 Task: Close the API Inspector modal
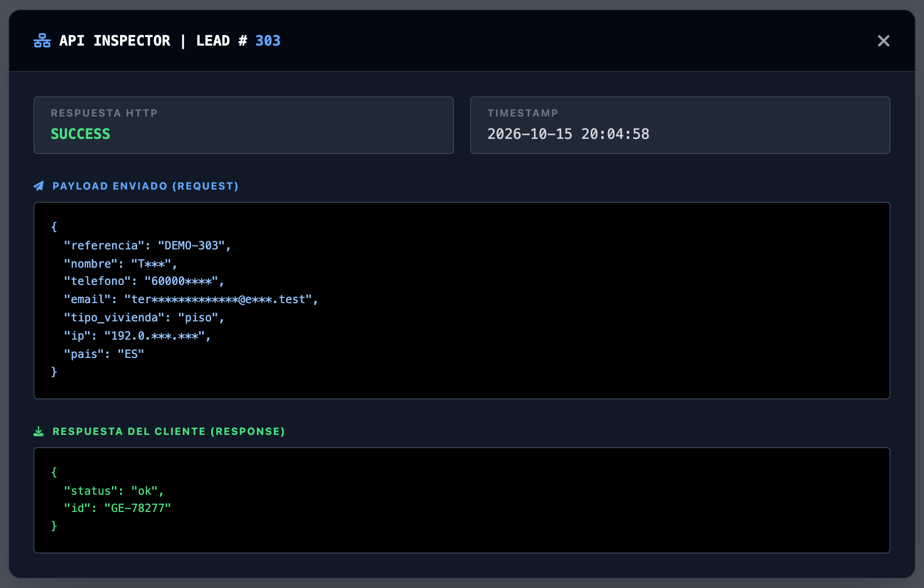pyautogui.click(x=883, y=41)
